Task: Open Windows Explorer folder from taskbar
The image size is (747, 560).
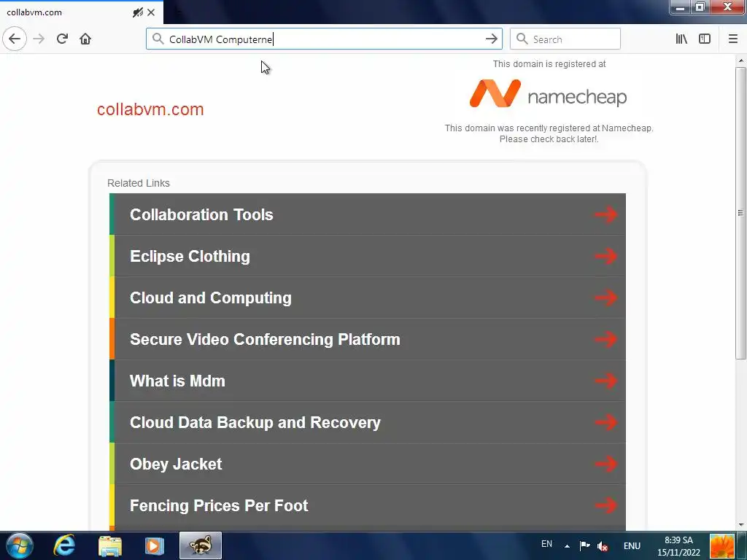Action: click(110, 545)
